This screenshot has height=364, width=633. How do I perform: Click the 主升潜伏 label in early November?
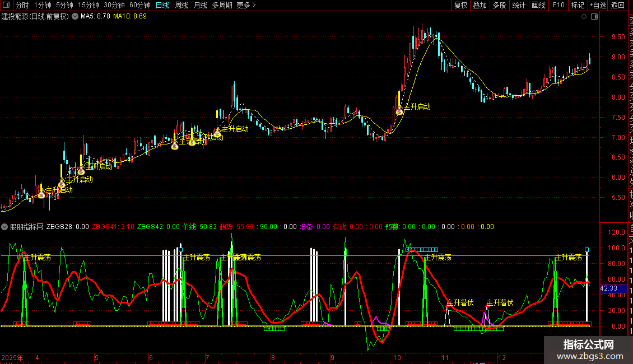[460, 302]
